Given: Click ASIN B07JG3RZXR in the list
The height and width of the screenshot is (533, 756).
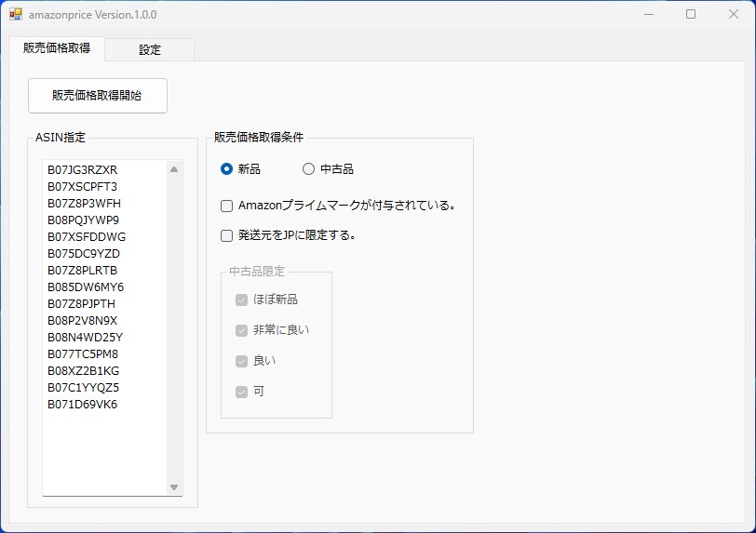Looking at the screenshot, I should (83, 170).
